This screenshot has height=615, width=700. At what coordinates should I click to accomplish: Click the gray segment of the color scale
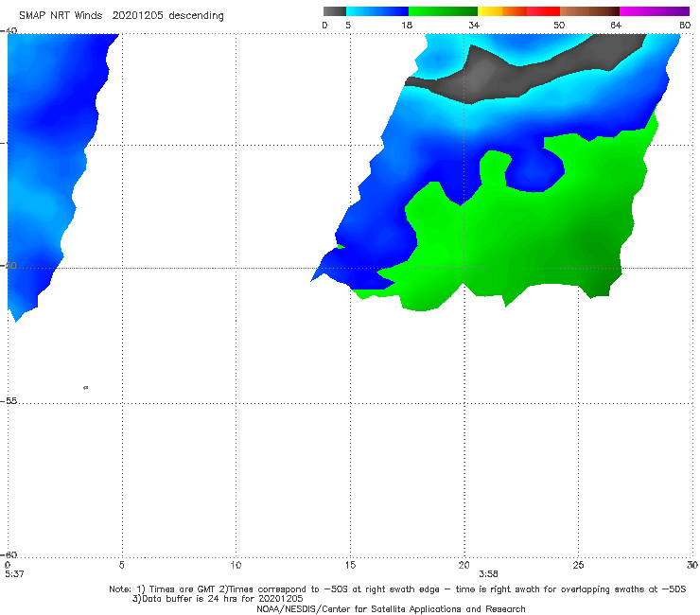click(x=334, y=11)
